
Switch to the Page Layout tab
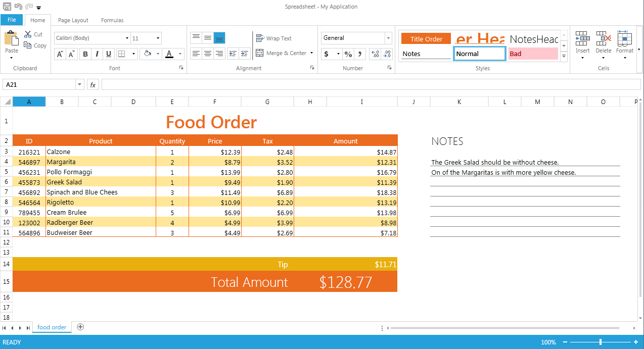tap(73, 20)
